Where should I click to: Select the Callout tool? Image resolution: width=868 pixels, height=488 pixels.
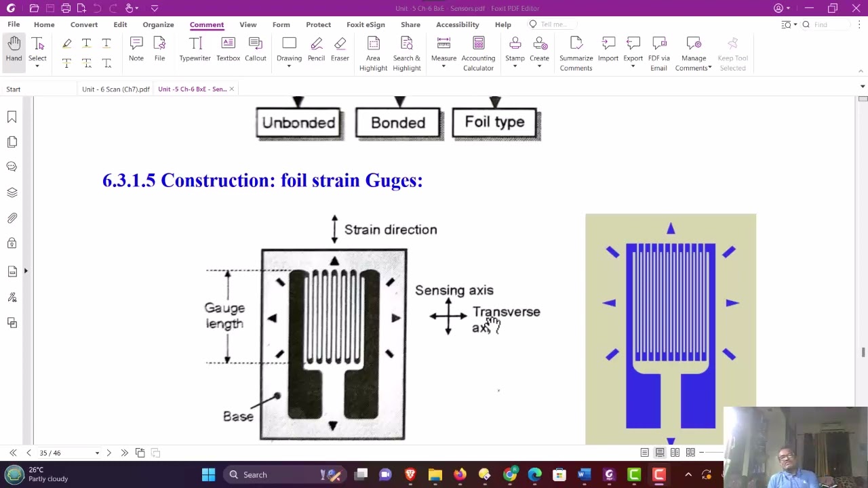coord(256,49)
